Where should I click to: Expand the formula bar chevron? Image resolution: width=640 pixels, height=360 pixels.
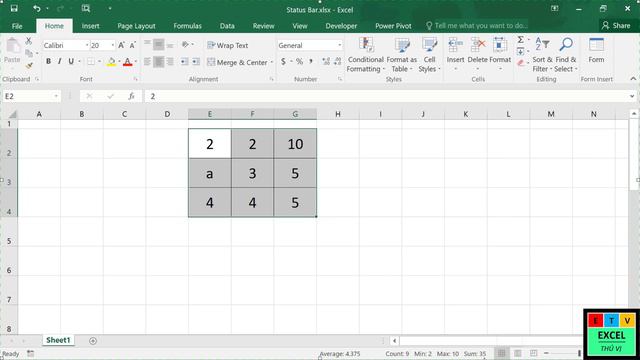click(x=632, y=96)
